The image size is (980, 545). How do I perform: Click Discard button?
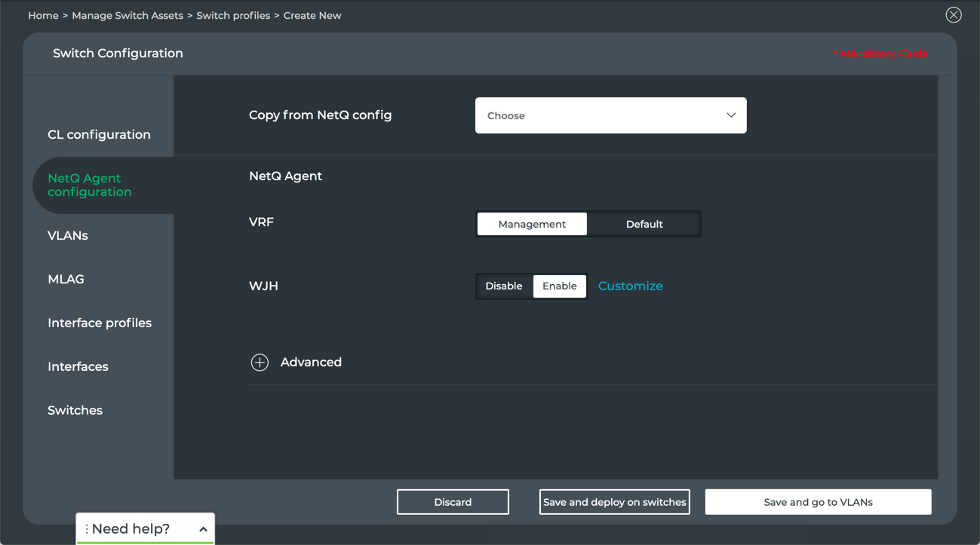(453, 502)
